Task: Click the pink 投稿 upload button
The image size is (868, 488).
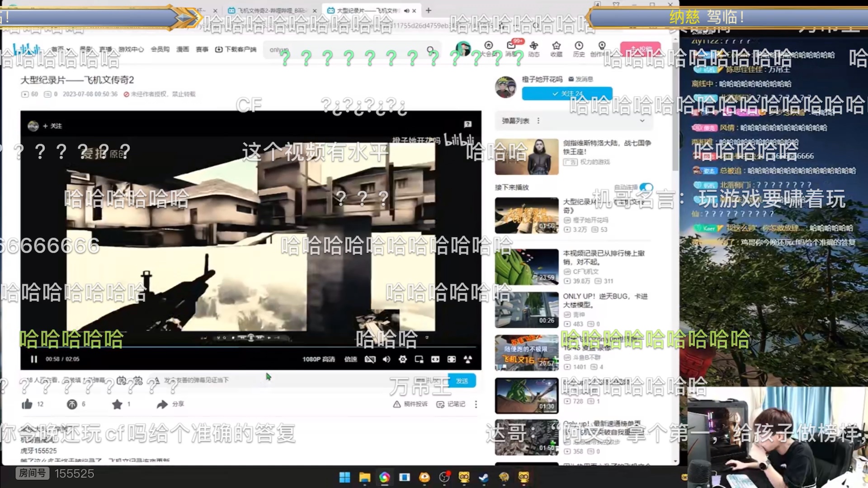Action: [x=640, y=49]
